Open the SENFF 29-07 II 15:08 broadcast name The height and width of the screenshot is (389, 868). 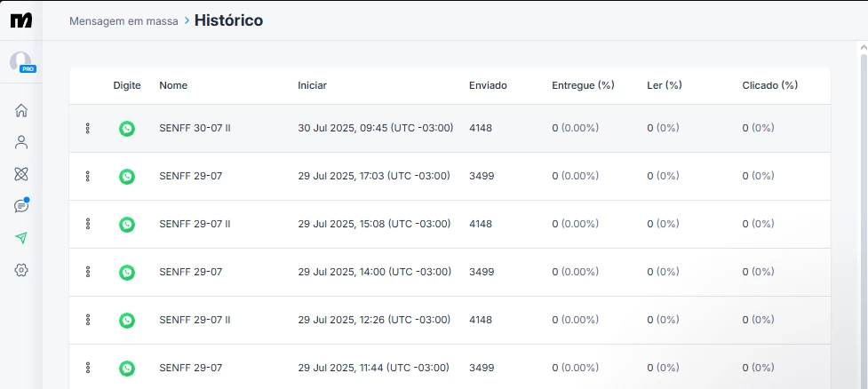pyautogui.click(x=195, y=224)
